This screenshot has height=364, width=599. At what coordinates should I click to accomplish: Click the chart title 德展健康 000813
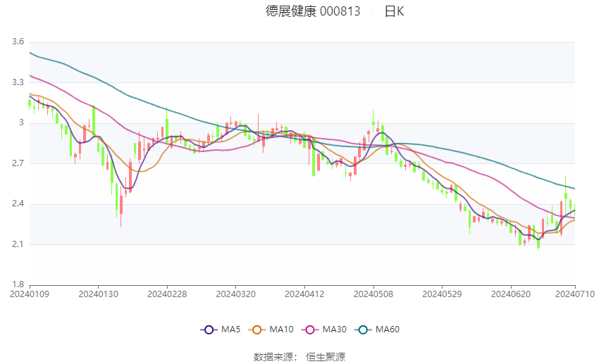pyautogui.click(x=313, y=11)
